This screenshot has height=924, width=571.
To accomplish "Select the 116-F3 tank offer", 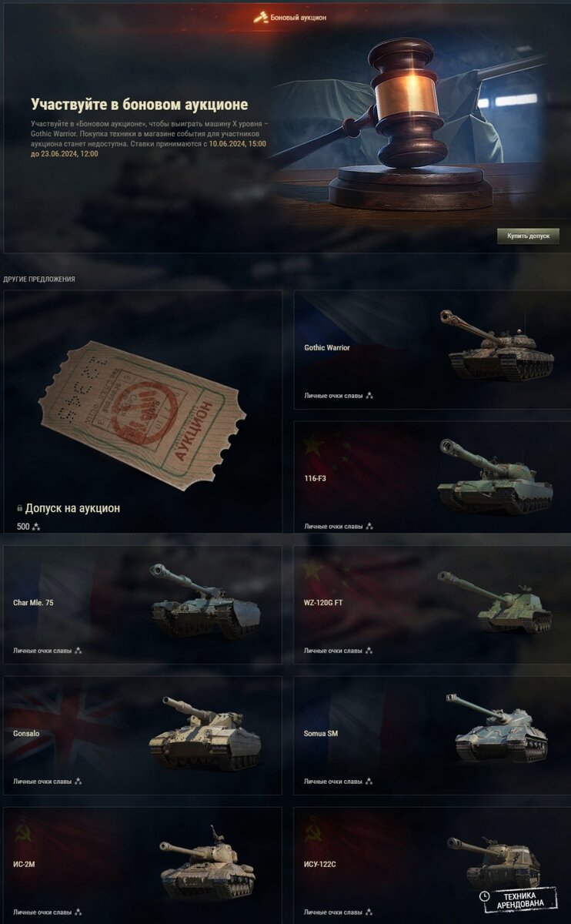I will (x=432, y=477).
